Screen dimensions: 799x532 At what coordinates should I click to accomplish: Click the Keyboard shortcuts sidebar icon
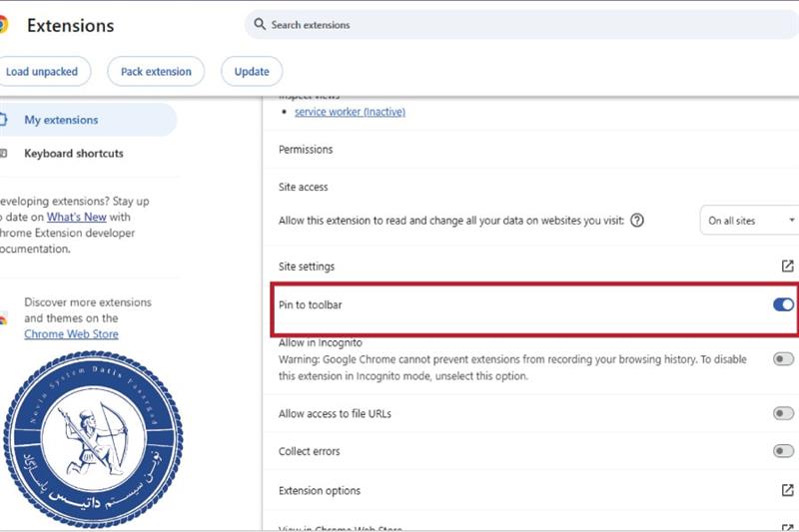(x=4, y=154)
